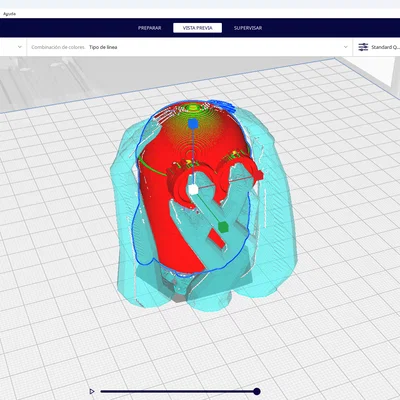Click the green Y-axis move handle

point(223,227)
